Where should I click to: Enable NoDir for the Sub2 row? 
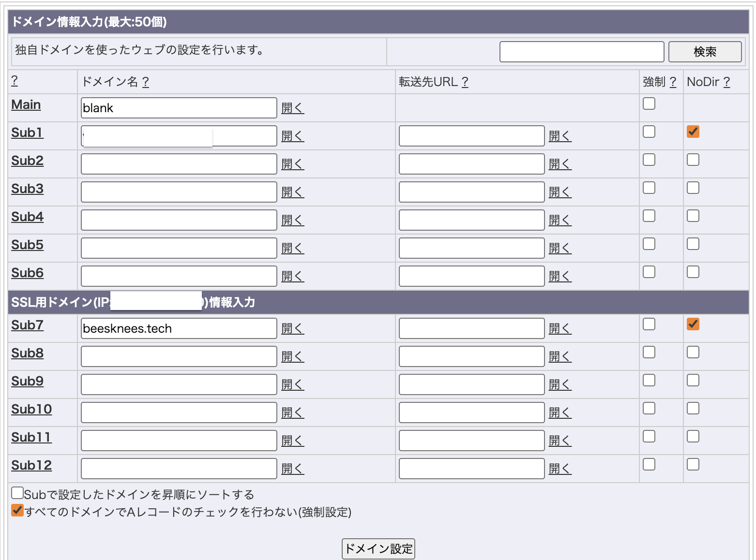[x=693, y=159]
